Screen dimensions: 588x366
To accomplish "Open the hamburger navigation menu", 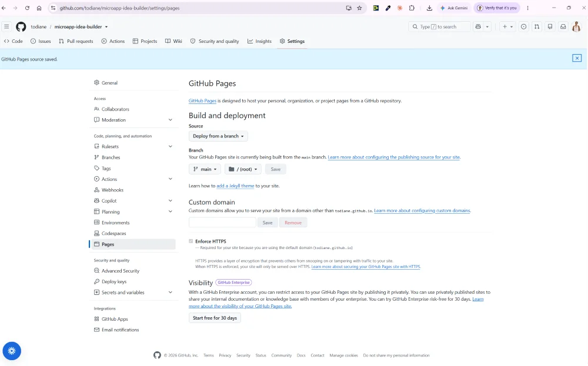I will tap(6, 26).
